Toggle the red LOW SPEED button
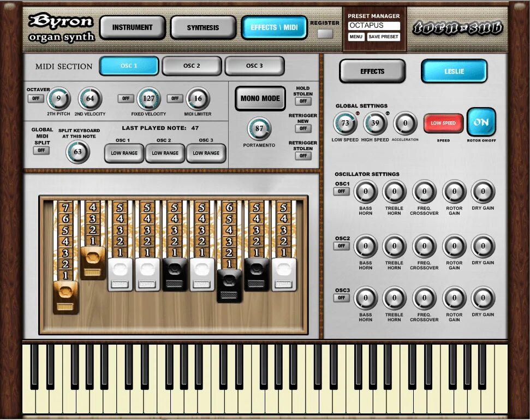Viewport: 530px width, 420px height. click(443, 123)
